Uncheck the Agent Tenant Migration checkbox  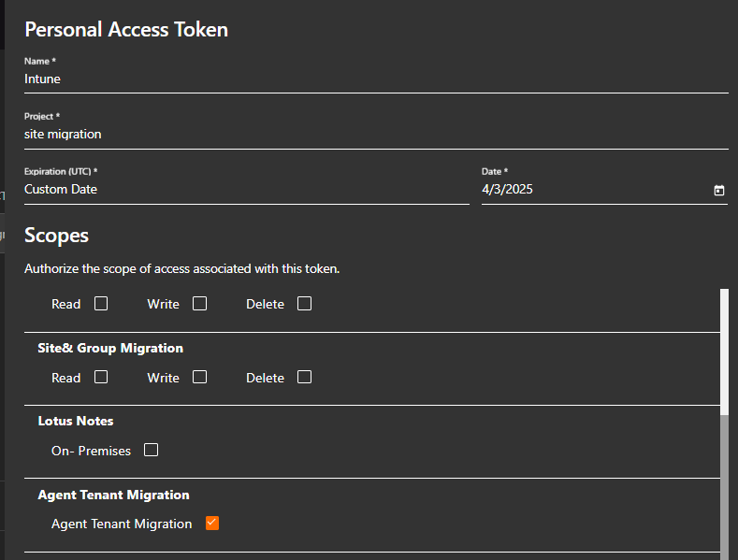click(212, 523)
